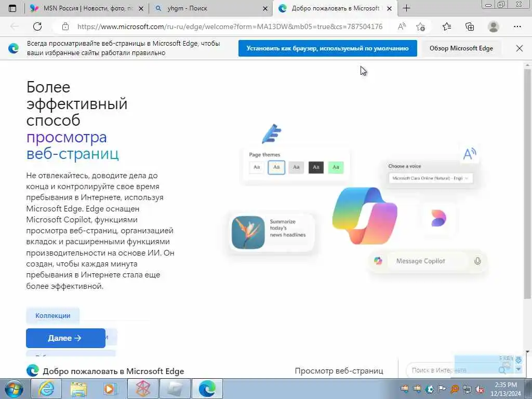Click Просмотр веб-страниц footer link

339,371
